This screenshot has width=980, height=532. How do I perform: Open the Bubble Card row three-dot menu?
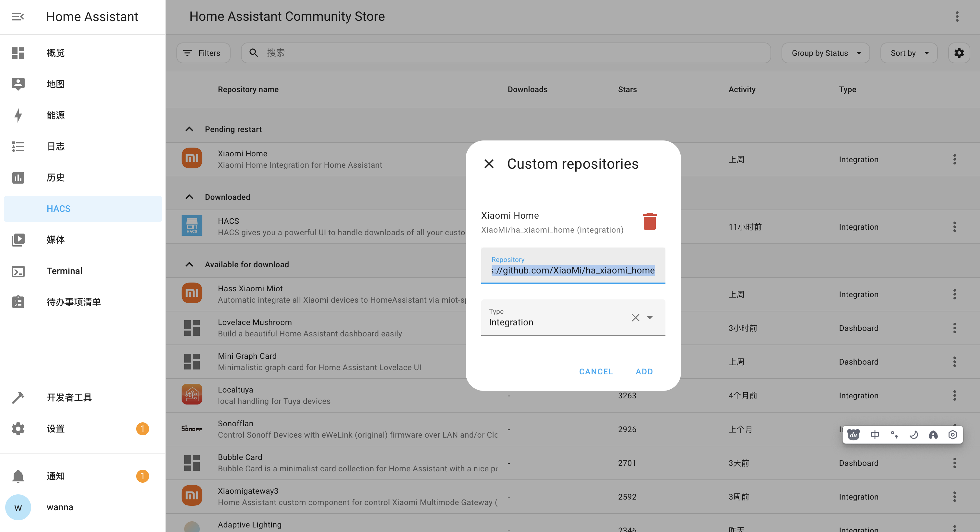pyautogui.click(x=954, y=463)
